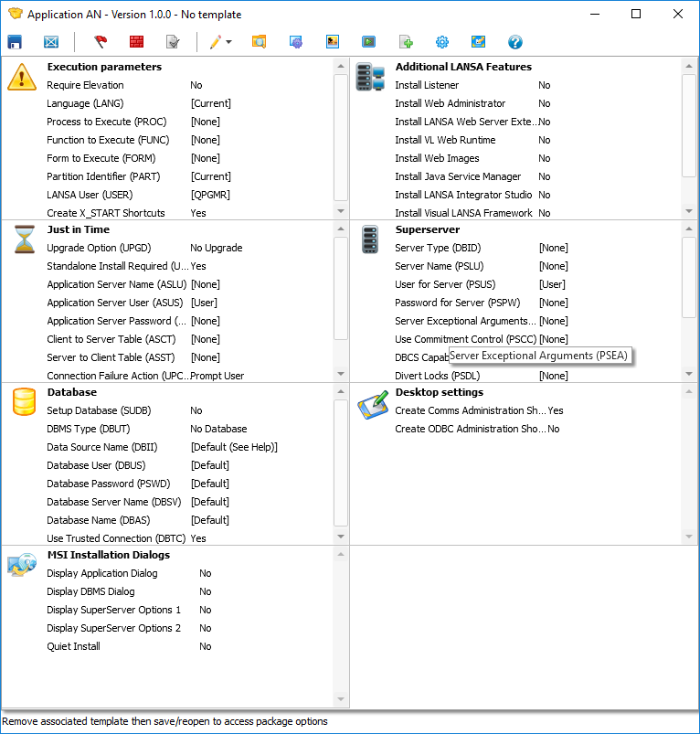Select the Require Elevation row

pyautogui.click(x=190, y=85)
